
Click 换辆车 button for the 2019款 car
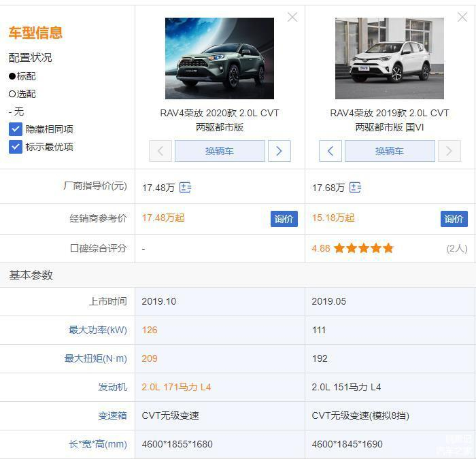tap(390, 151)
